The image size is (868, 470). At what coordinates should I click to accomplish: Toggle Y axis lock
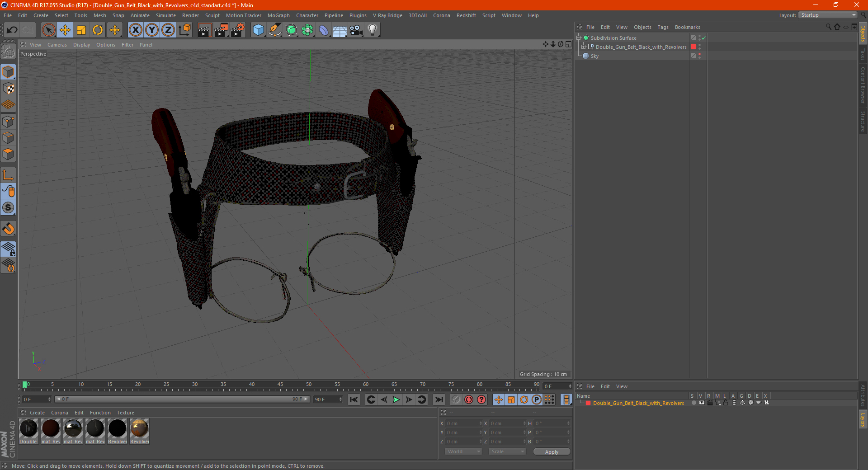[x=152, y=30]
